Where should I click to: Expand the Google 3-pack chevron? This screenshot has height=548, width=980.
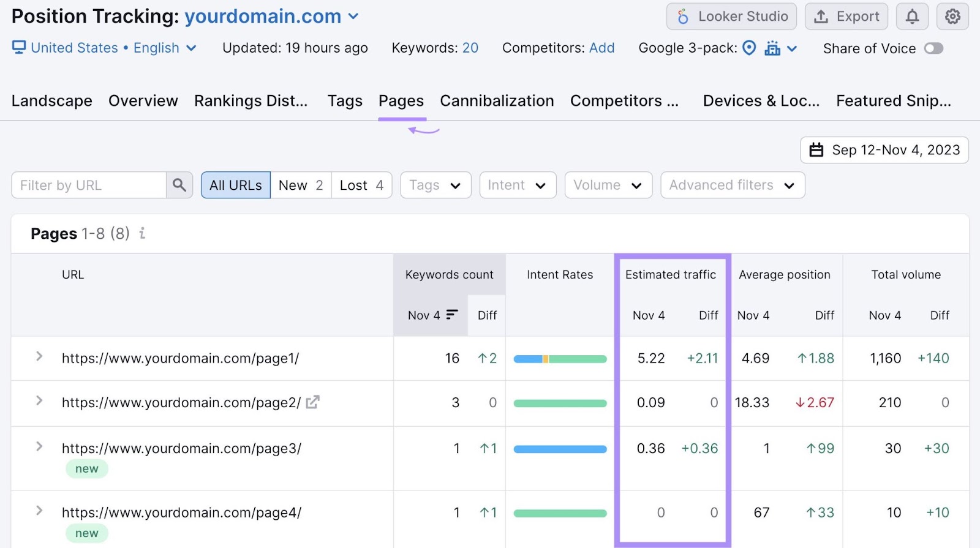(x=792, y=48)
